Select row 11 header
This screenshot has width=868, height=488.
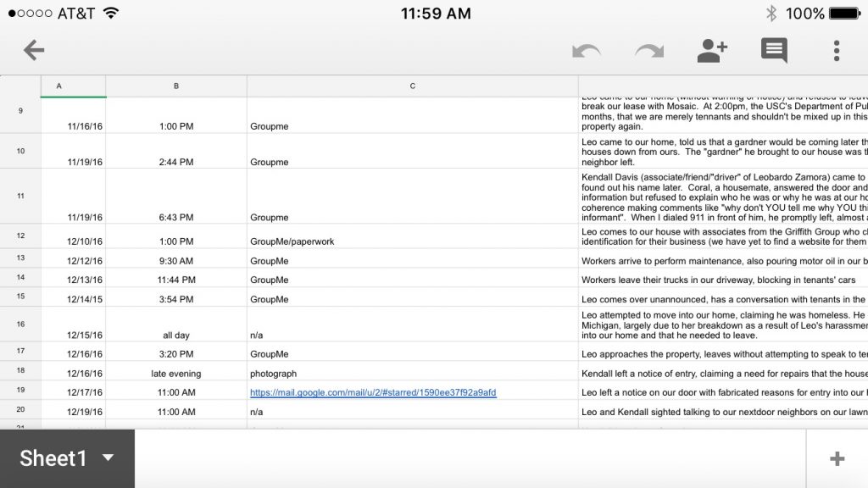pos(20,196)
